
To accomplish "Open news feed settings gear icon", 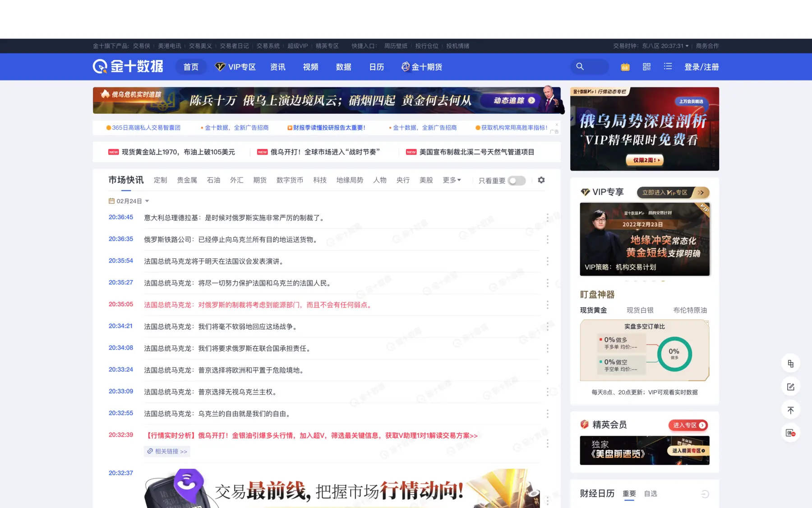I will point(541,180).
